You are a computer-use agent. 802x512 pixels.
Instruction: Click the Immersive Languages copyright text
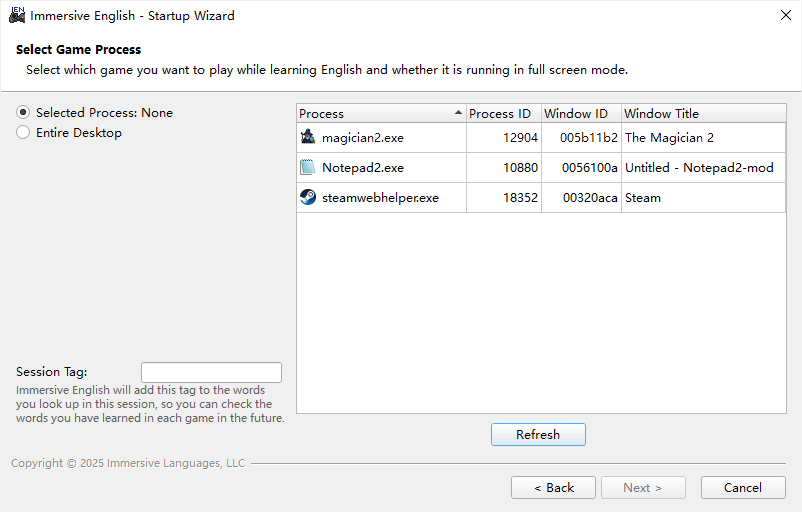(128, 463)
